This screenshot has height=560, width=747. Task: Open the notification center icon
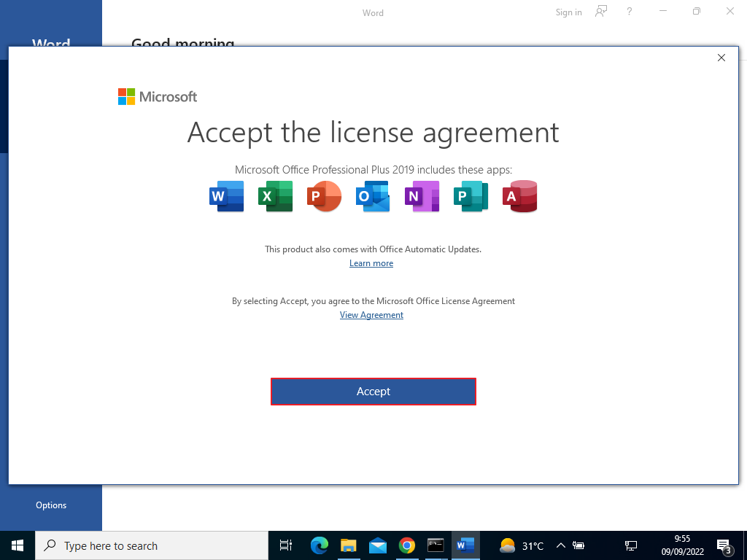click(x=724, y=547)
